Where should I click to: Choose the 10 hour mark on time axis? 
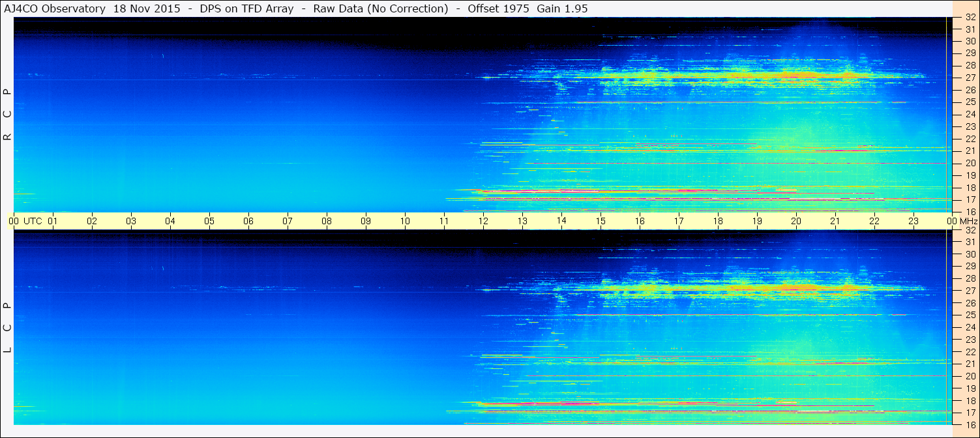click(x=405, y=221)
